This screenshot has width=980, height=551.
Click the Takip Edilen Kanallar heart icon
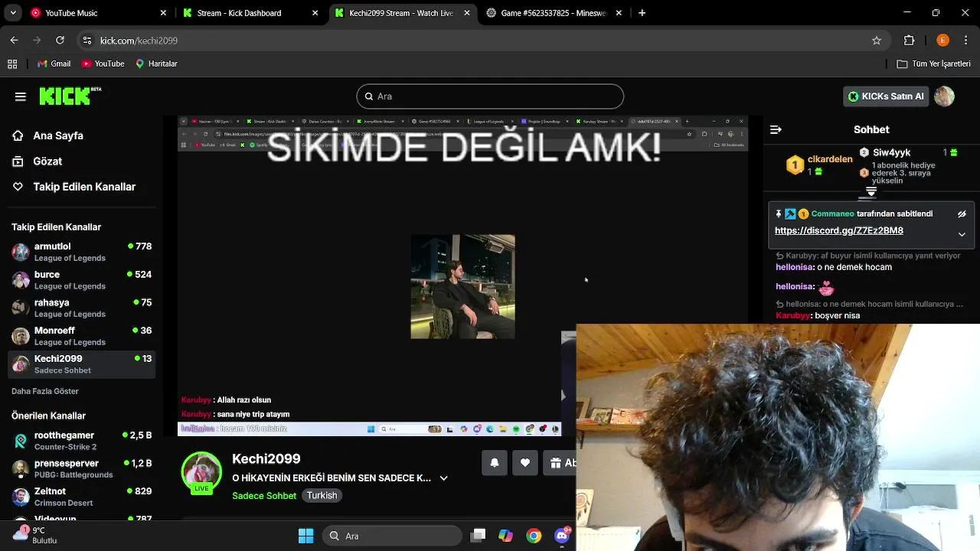point(18,187)
